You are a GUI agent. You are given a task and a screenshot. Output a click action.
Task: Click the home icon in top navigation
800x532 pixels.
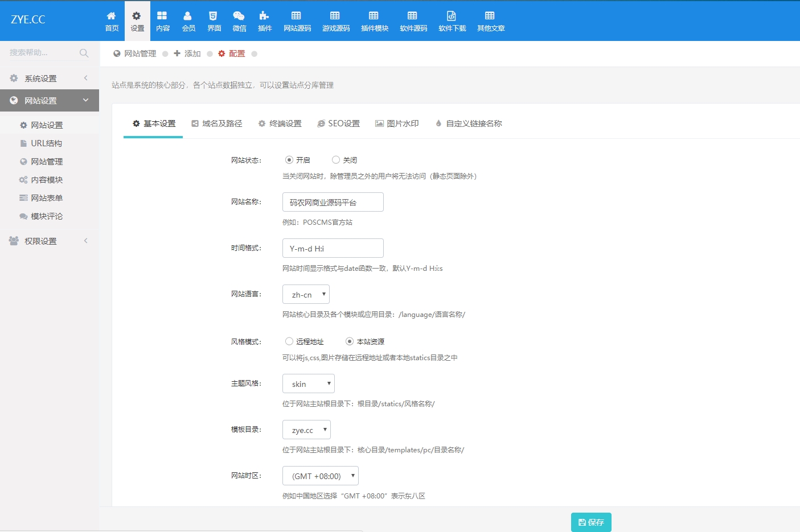tap(112, 16)
